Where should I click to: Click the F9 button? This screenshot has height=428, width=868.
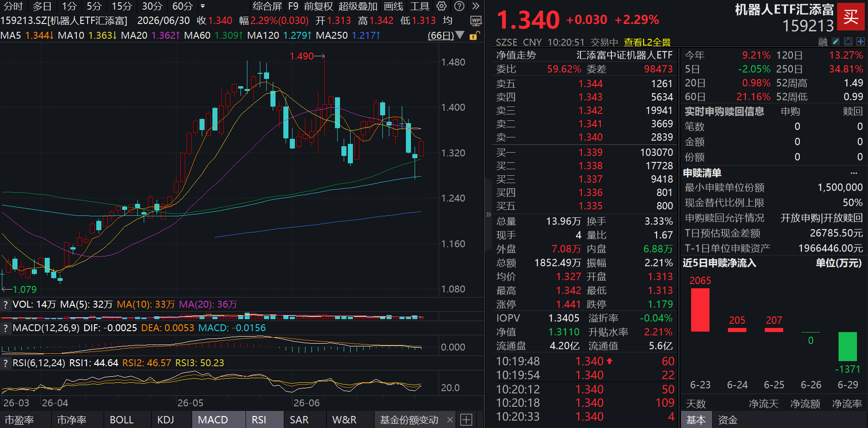[293, 6]
